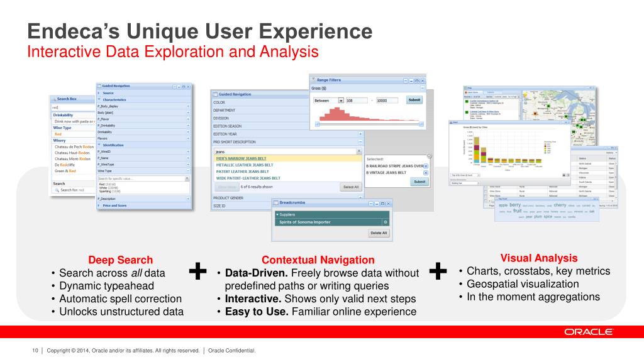Click the panel icon beside product Guided Navigation title

(x=215, y=94)
